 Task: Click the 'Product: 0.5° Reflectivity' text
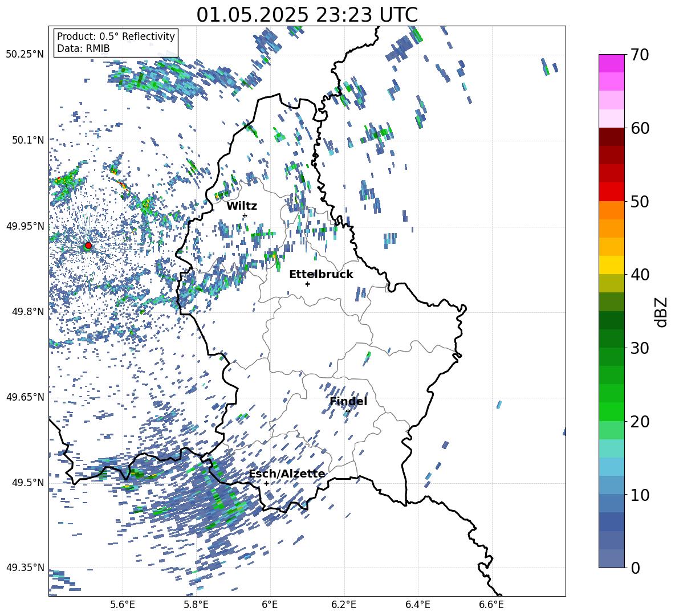(x=116, y=36)
